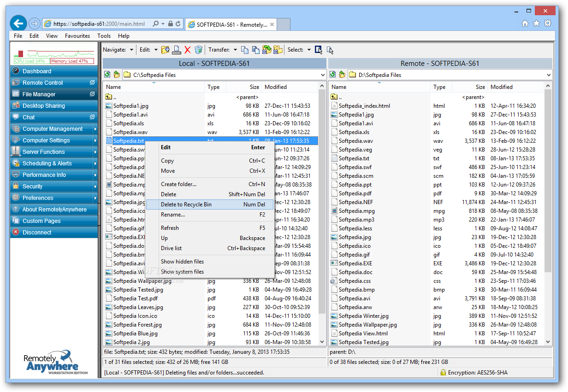Open Remote Control in a new window icon

point(92,82)
